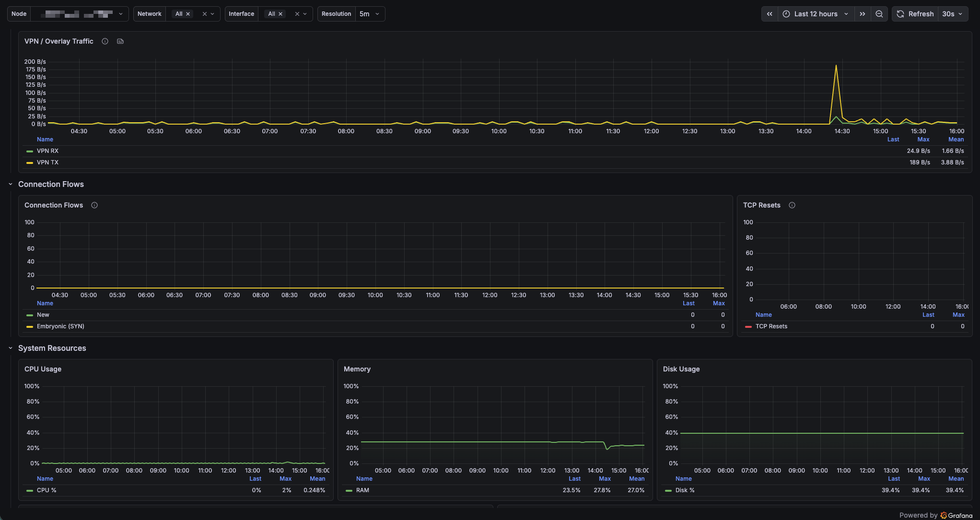The width and height of the screenshot is (980, 520).
Task: Clear the Interface filter selection
Action: pyautogui.click(x=297, y=14)
